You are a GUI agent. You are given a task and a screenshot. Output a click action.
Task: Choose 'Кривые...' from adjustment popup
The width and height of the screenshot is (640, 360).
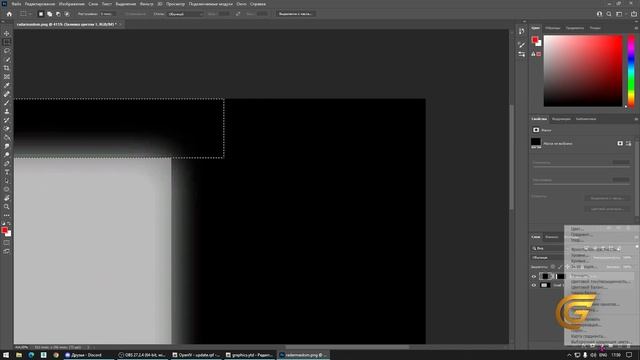[579, 261]
